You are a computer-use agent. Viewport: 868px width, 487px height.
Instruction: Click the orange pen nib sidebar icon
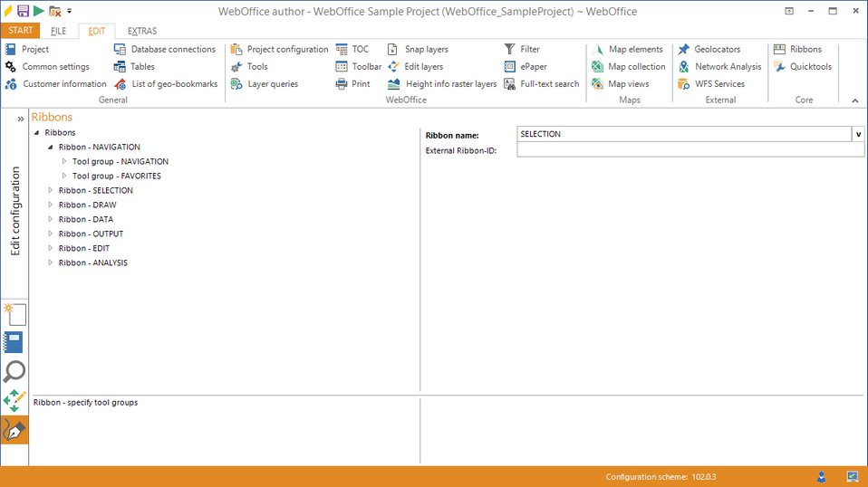click(14, 429)
